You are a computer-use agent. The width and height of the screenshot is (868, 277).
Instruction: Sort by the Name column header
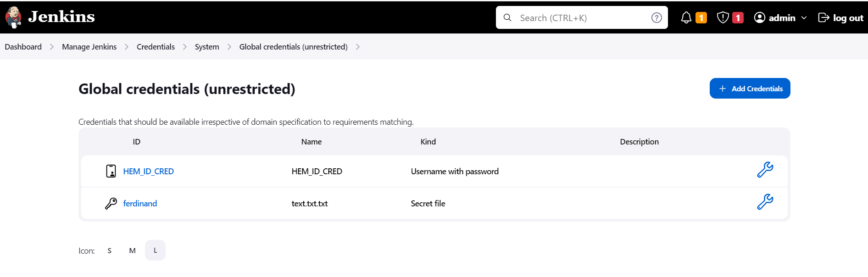(311, 142)
